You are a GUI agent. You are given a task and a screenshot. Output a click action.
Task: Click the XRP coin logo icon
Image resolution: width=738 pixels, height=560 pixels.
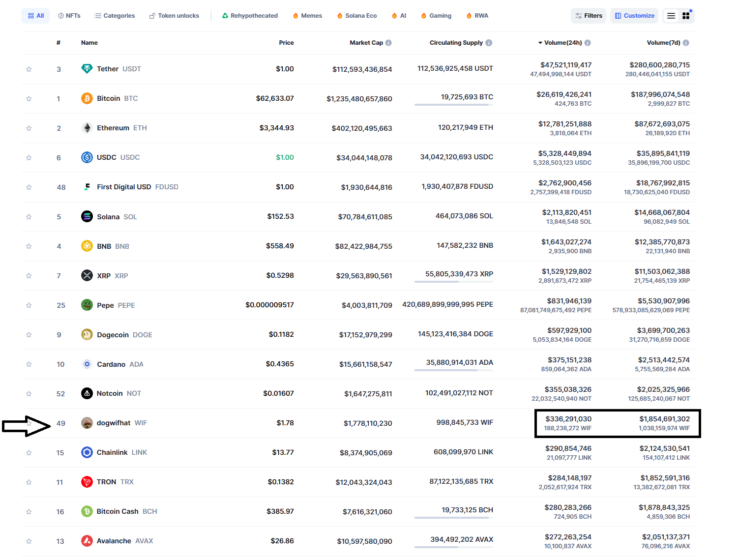click(x=87, y=275)
